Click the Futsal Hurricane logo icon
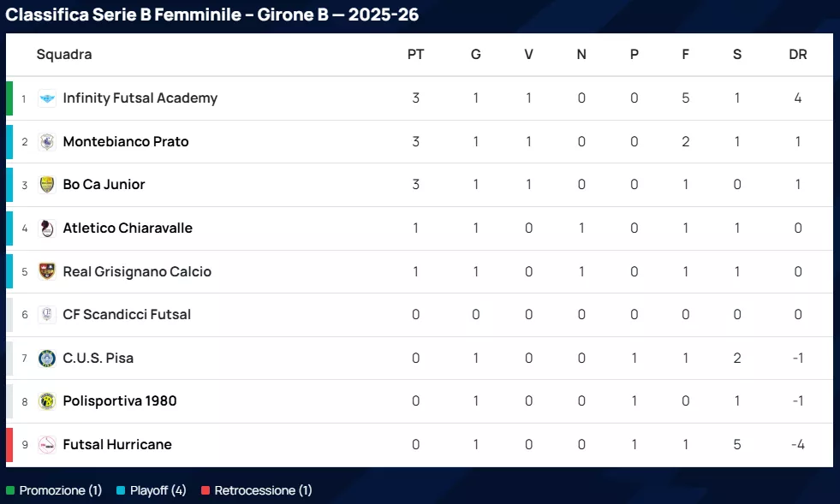840x504 pixels. [x=47, y=445]
